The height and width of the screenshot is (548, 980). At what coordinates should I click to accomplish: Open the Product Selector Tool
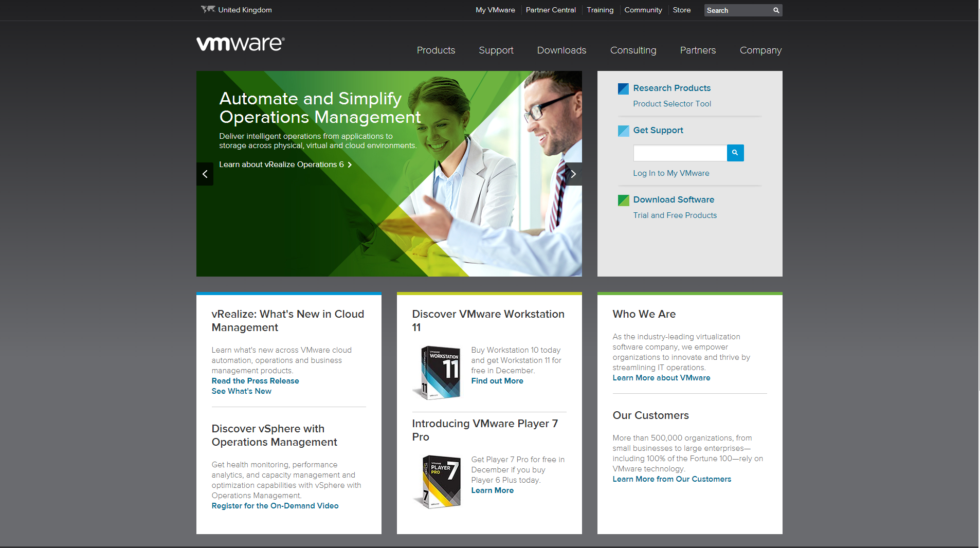[672, 104]
